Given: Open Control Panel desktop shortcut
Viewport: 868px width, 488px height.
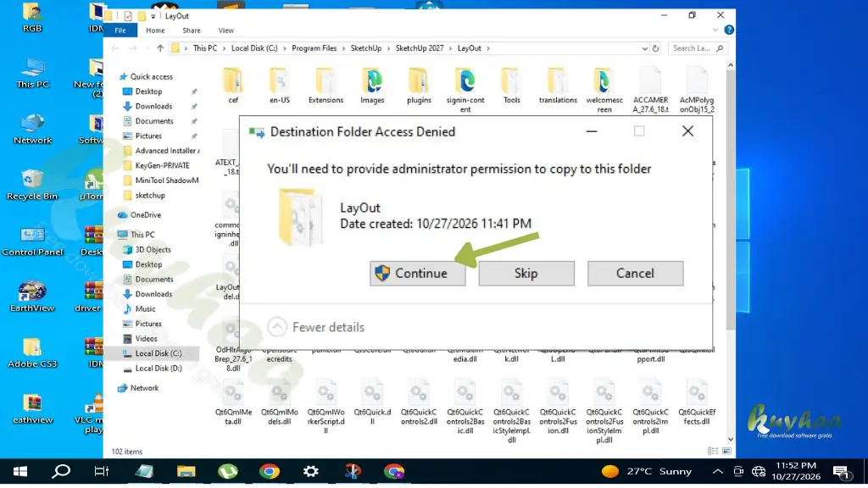Looking at the screenshot, I should point(32,241).
